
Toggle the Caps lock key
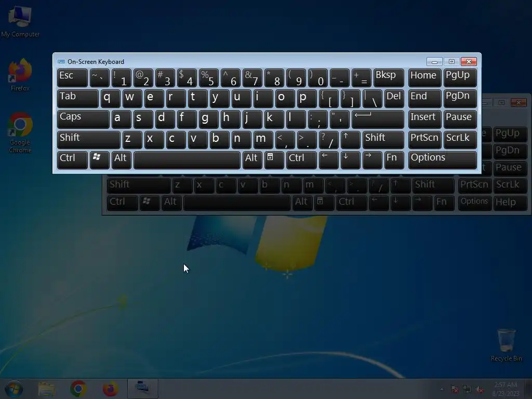pos(83,119)
